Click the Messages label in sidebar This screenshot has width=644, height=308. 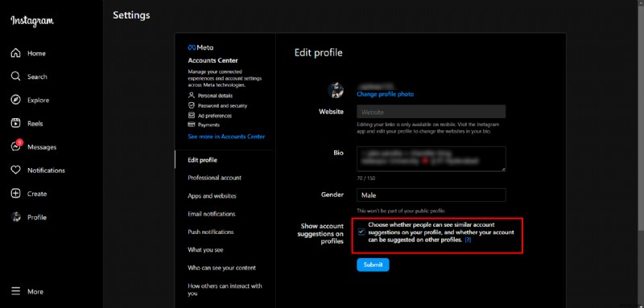point(42,147)
